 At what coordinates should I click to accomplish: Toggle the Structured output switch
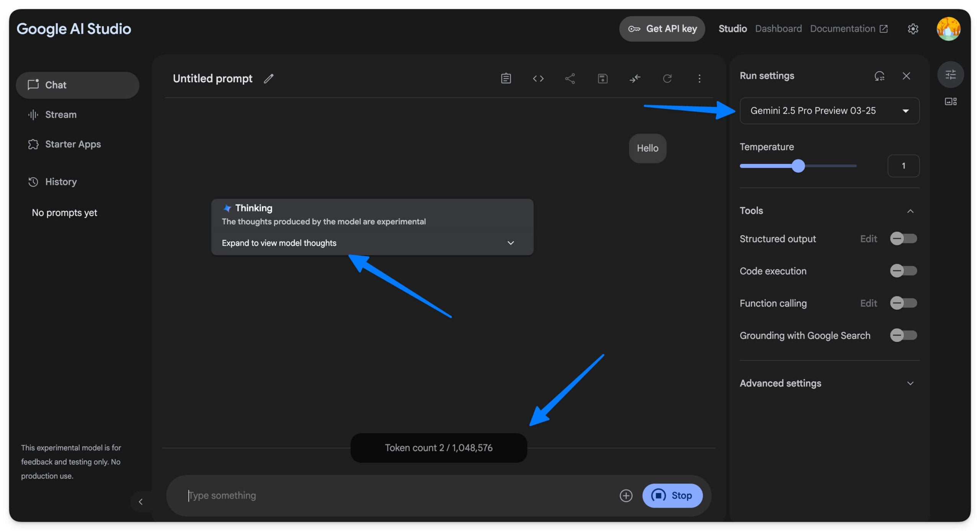[x=903, y=239]
